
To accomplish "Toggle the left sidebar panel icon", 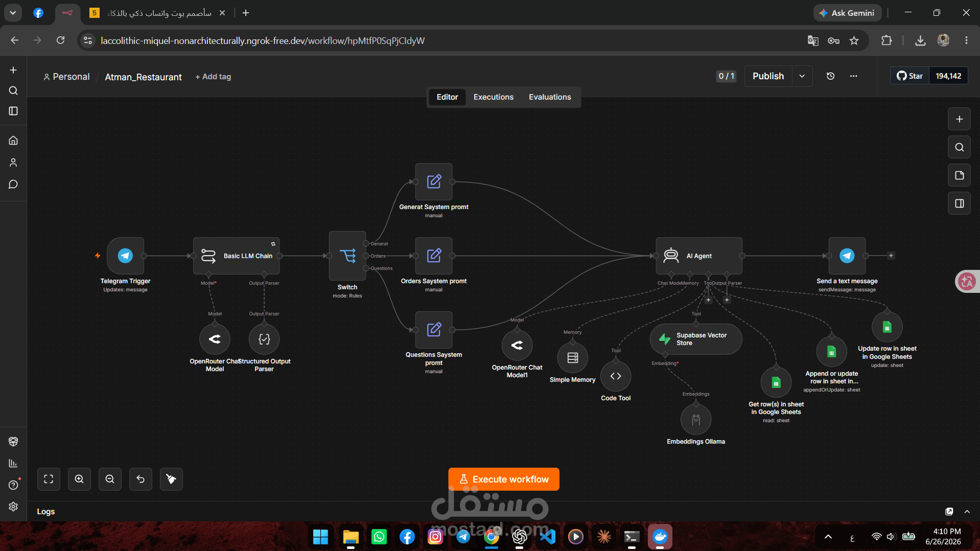I will tap(13, 111).
